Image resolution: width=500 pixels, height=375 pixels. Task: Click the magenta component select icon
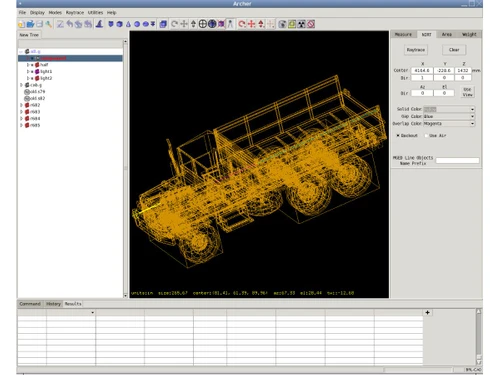(x=221, y=24)
